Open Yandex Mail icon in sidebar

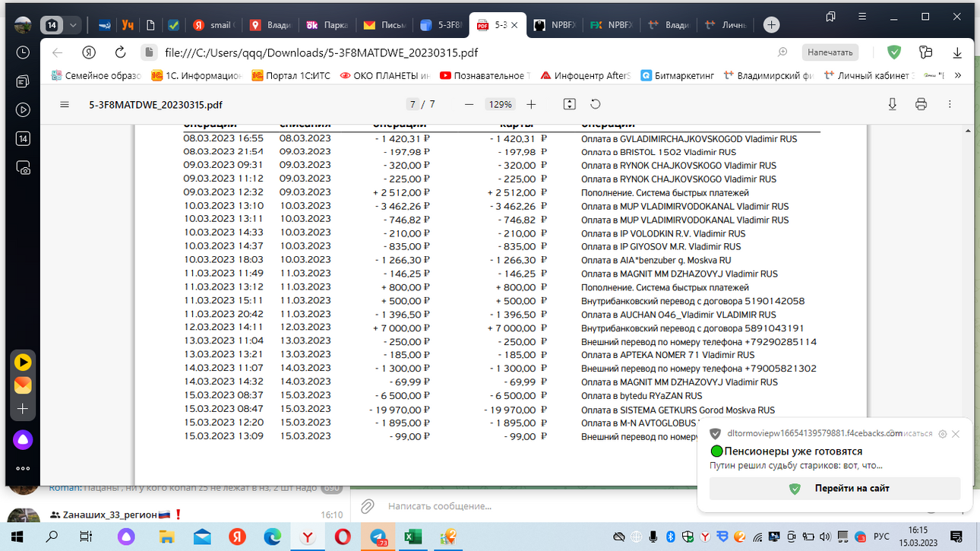point(23,385)
